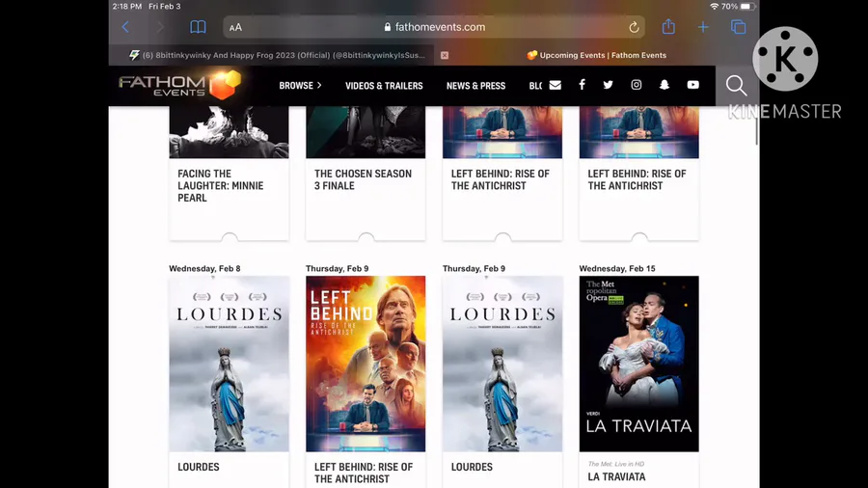Open the Twitter icon link

coord(608,85)
